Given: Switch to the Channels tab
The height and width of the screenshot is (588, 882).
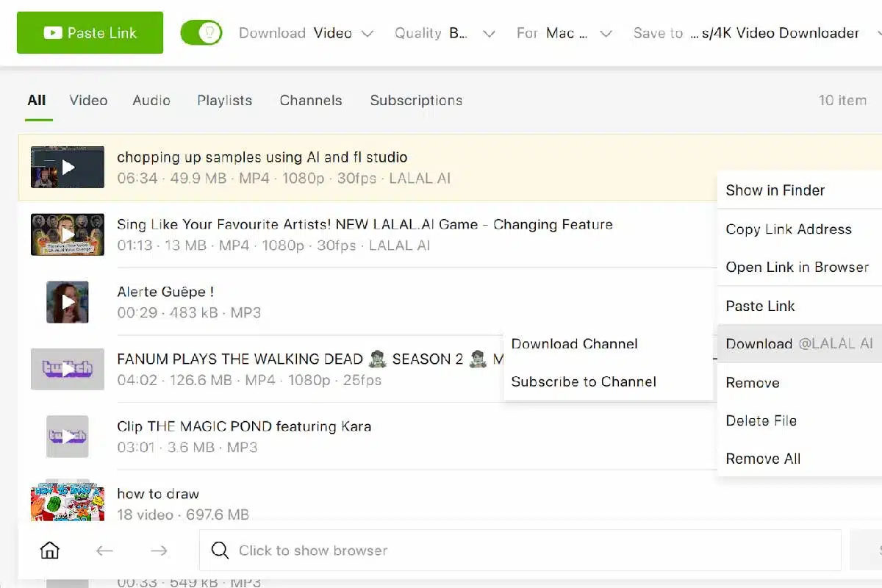Looking at the screenshot, I should (x=311, y=101).
